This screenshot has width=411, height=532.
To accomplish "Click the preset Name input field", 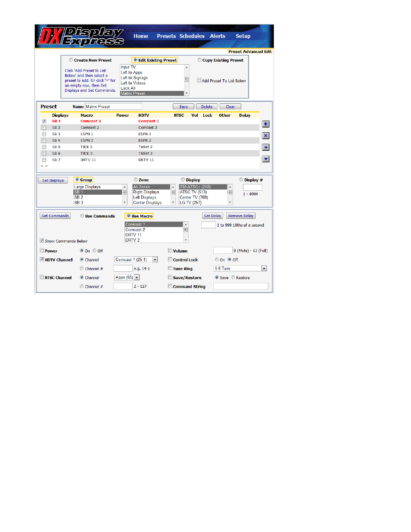I will [113, 106].
